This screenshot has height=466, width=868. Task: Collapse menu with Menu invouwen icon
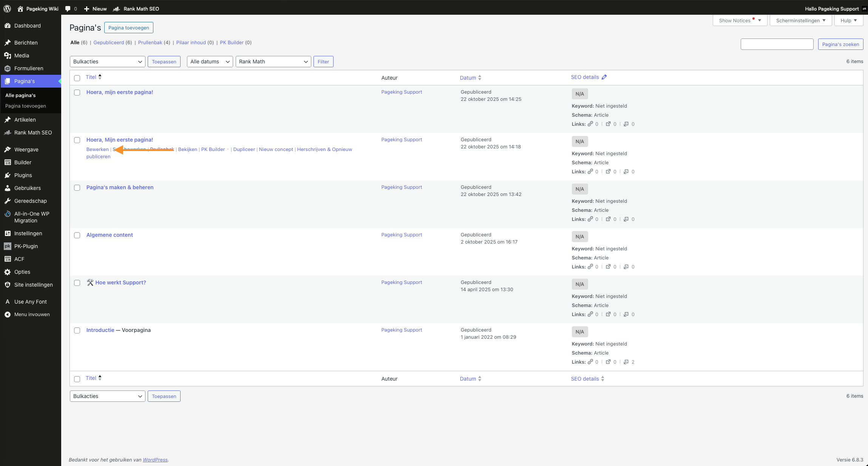point(8,315)
